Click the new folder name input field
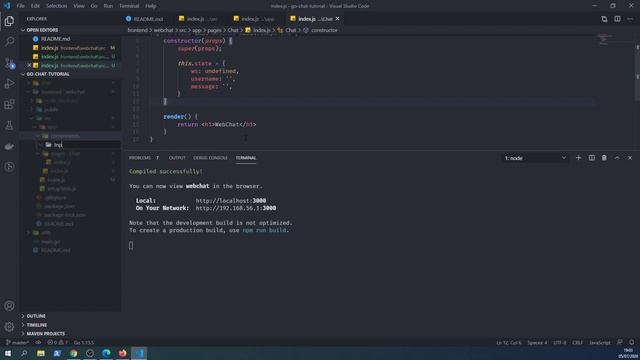This screenshot has width=640, height=360. [87, 145]
